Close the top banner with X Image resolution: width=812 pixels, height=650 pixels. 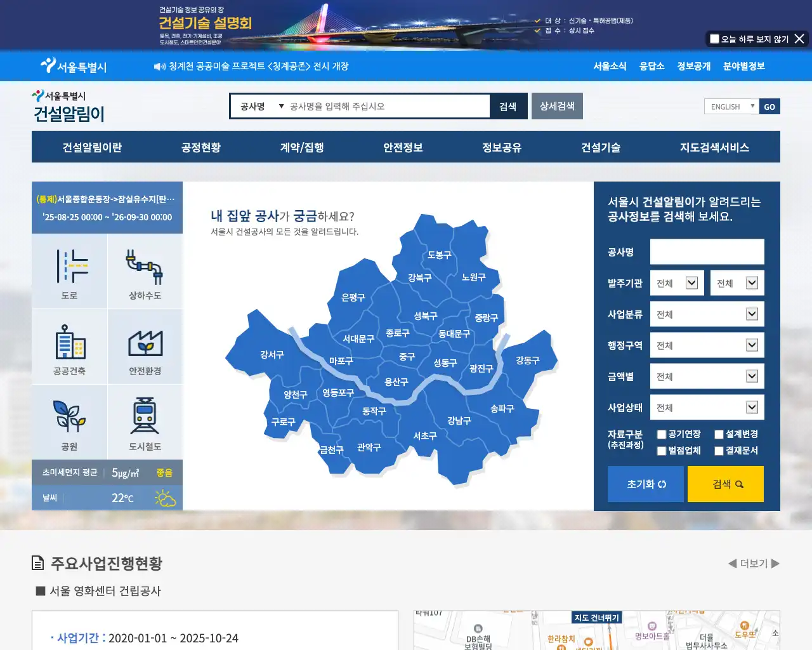pos(799,39)
